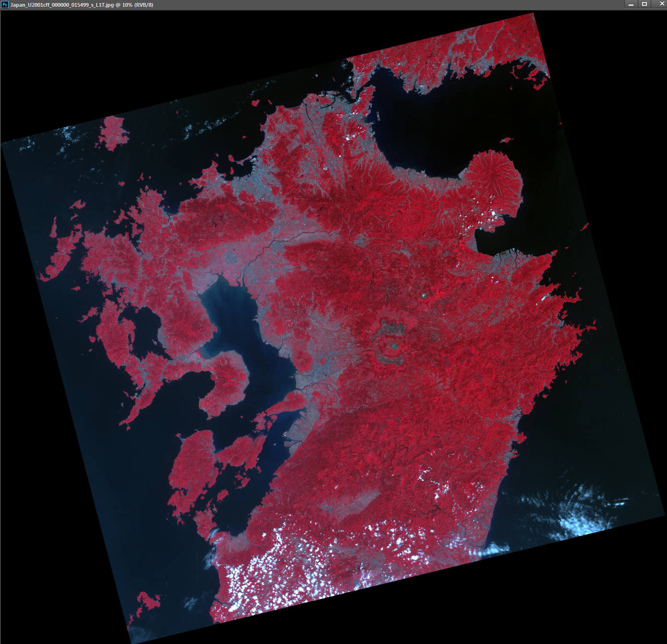Click the Japan_U2001cff document title text
Screen dimensions: 667x644
pyautogui.click(x=81, y=5)
